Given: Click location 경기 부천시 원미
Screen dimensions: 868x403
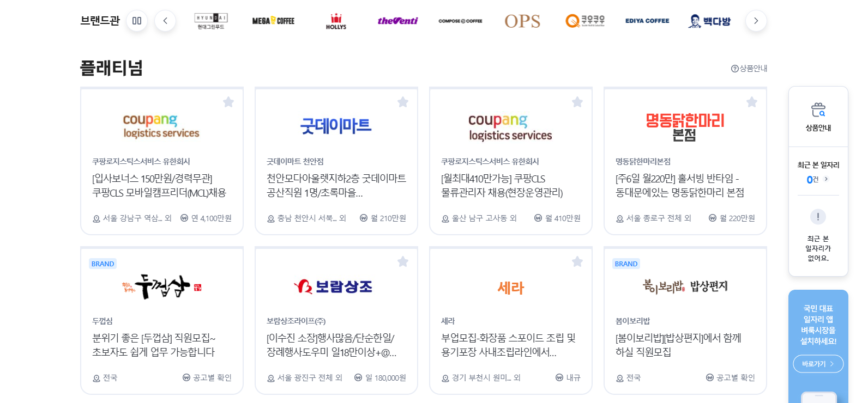Looking at the screenshot, I should coord(481,378).
